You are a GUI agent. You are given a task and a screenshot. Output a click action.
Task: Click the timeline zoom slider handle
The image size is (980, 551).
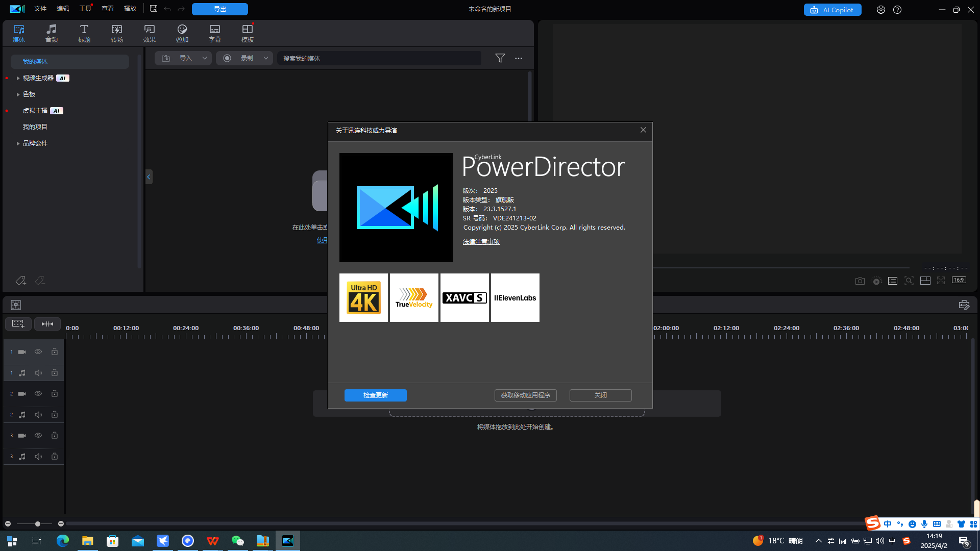(37, 524)
